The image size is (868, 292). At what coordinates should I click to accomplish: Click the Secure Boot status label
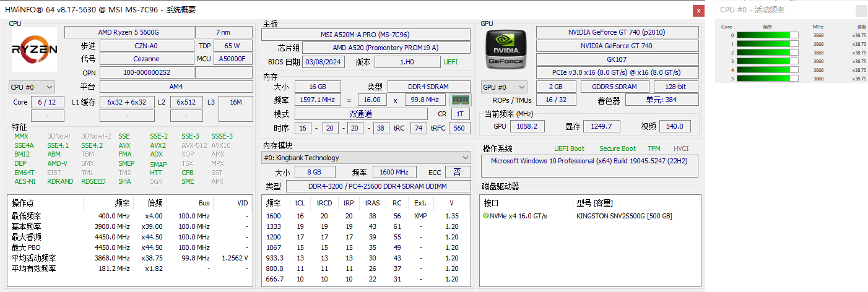click(x=617, y=148)
